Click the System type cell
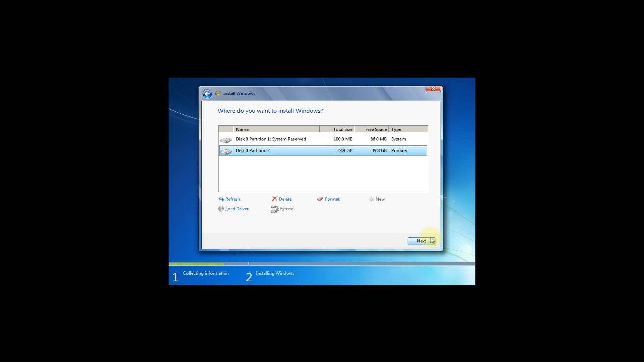Screen dimensions: 644x362 [x=398, y=139]
